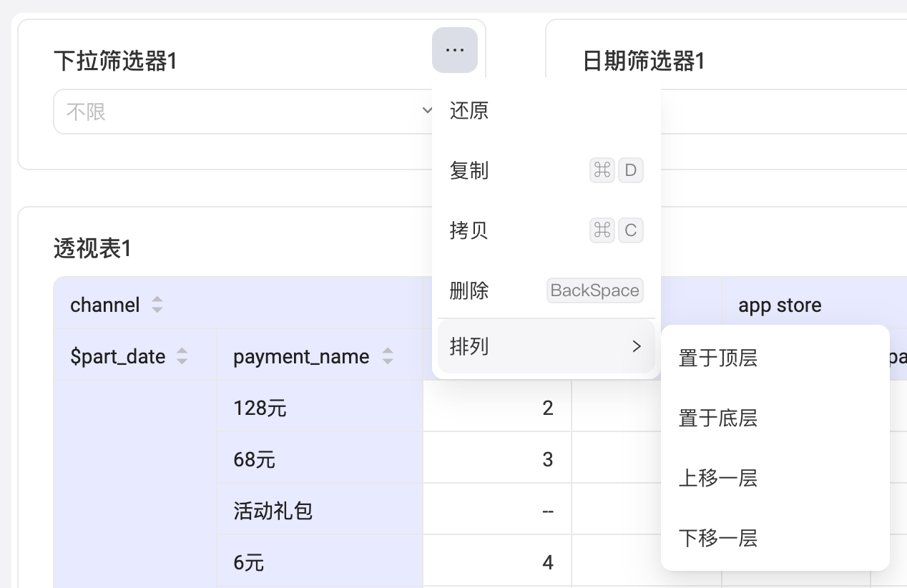Select 拷贝 in the context menu

pos(546,231)
